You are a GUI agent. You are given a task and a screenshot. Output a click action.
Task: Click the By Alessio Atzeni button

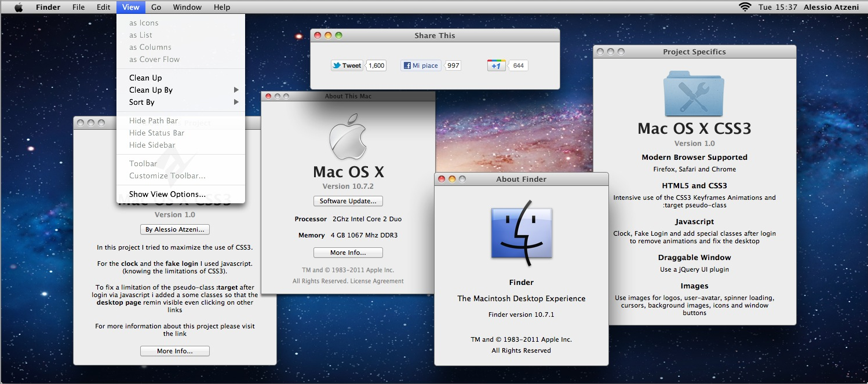174,229
